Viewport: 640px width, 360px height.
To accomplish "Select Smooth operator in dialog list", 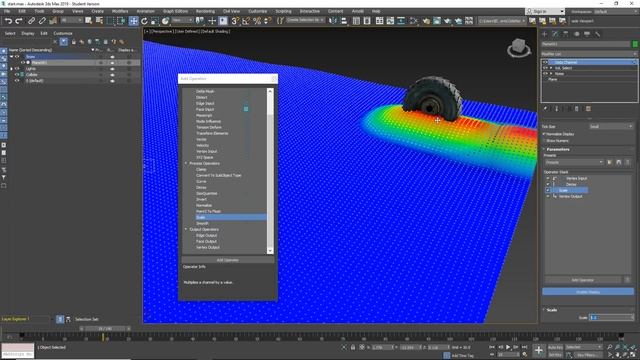I will 202,224.
